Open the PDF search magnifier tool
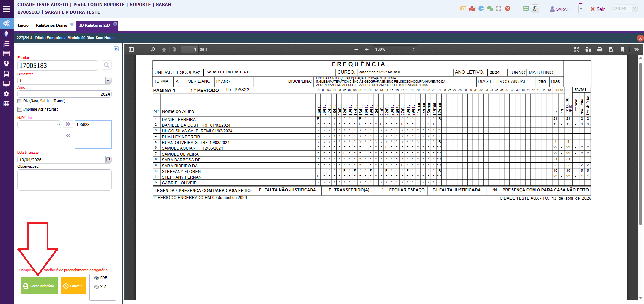The height and width of the screenshot is (304, 644). pos(153,50)
